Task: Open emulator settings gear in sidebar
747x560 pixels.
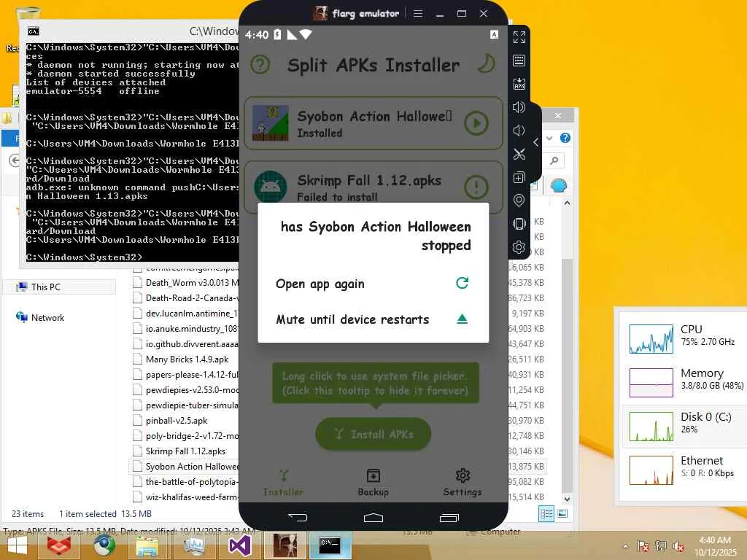Action: (x=519, y=247)
